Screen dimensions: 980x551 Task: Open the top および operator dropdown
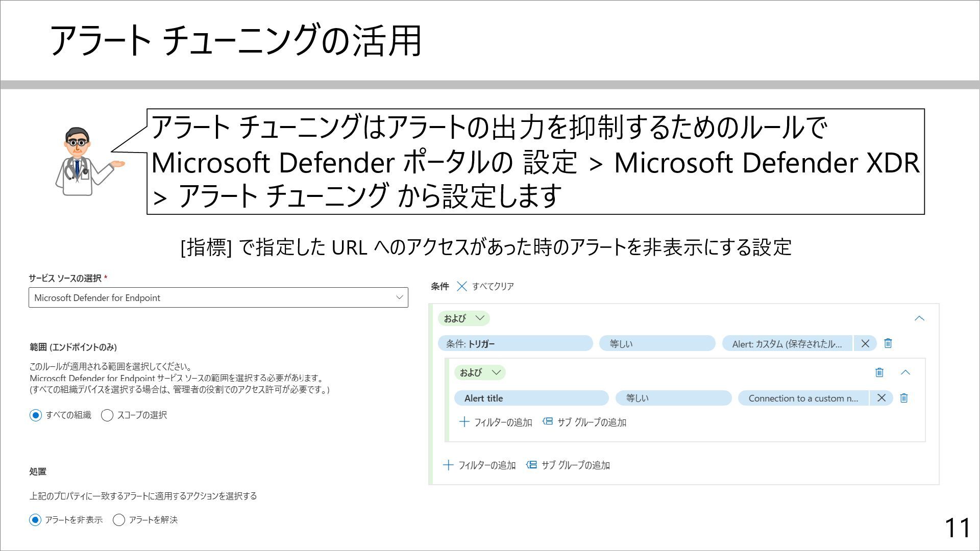(463, 318)
